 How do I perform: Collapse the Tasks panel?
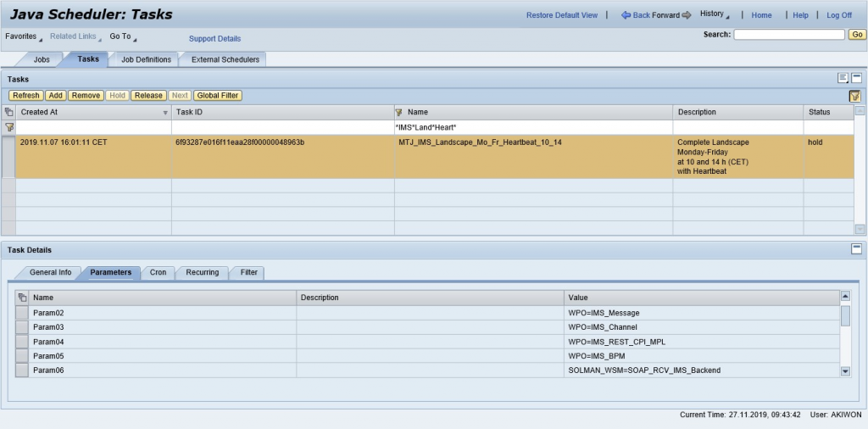856,78
